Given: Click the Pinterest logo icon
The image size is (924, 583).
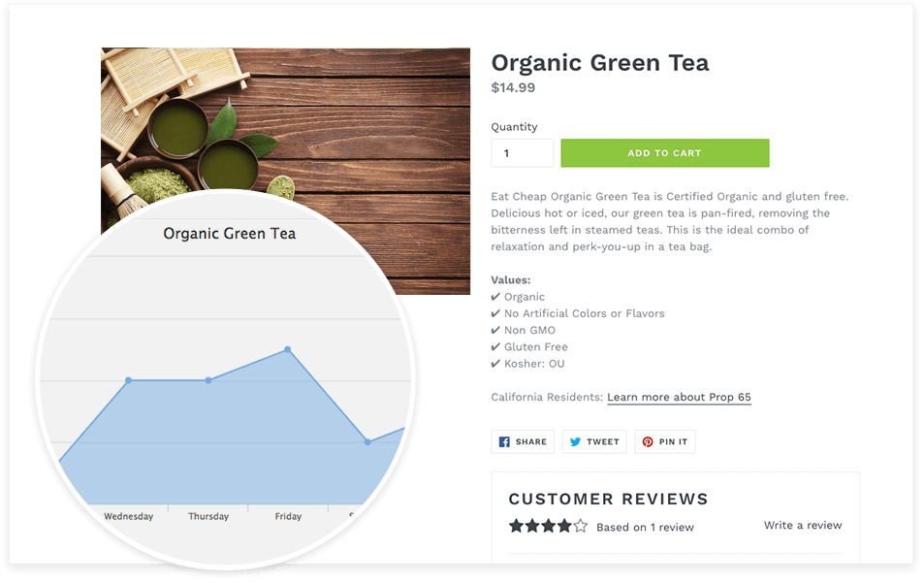Looking at the screenshot, I should click(648, 442).
